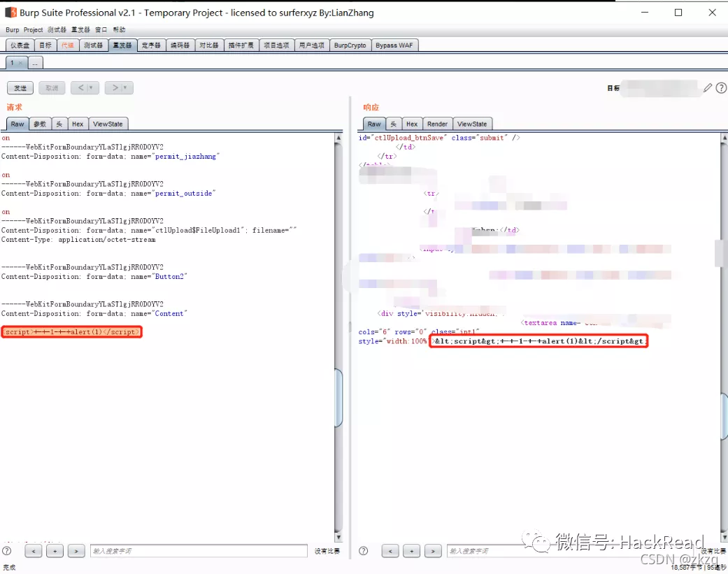
Task: Click the Cancel (取消) button
Action: [x=52, y=87]
